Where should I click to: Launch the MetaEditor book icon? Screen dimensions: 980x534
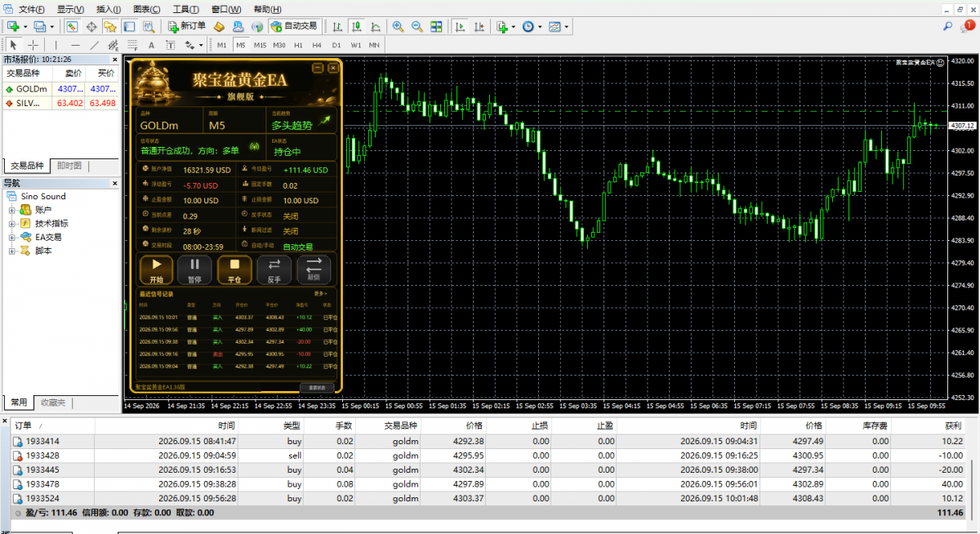[220, 26]
